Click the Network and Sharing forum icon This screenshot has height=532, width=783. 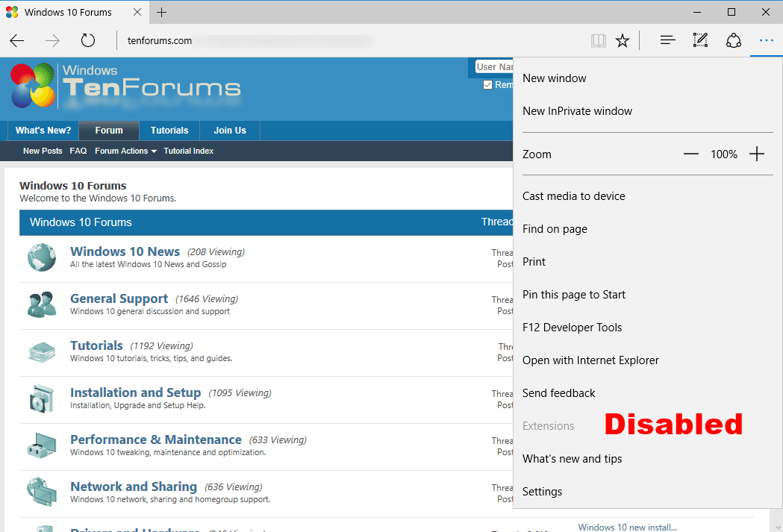click(x=42, y=492)
